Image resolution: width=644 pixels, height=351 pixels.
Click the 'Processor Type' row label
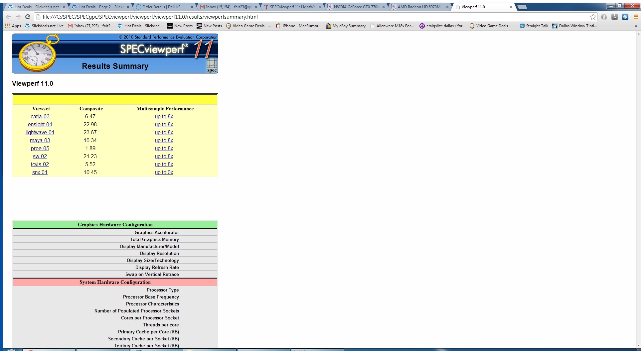(163, 290)
